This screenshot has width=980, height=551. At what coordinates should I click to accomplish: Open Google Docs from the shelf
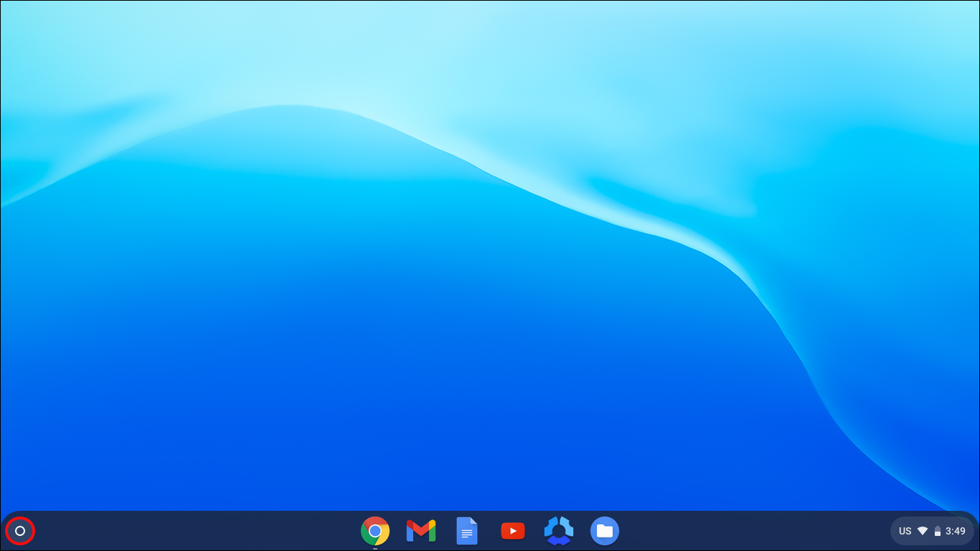(467, 531)
